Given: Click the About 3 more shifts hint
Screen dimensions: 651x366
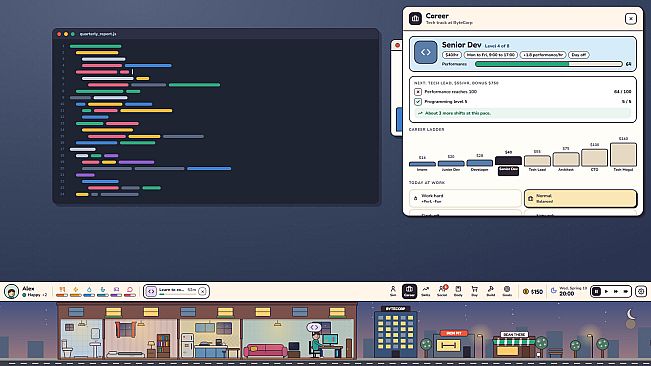Looking at the screenshot, I should click(x=523, y=113).
